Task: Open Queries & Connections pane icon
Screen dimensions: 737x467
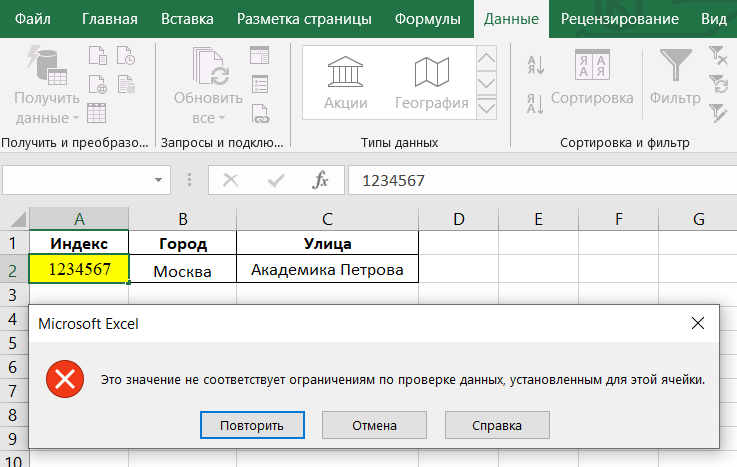Action: (x=259, y=55)
